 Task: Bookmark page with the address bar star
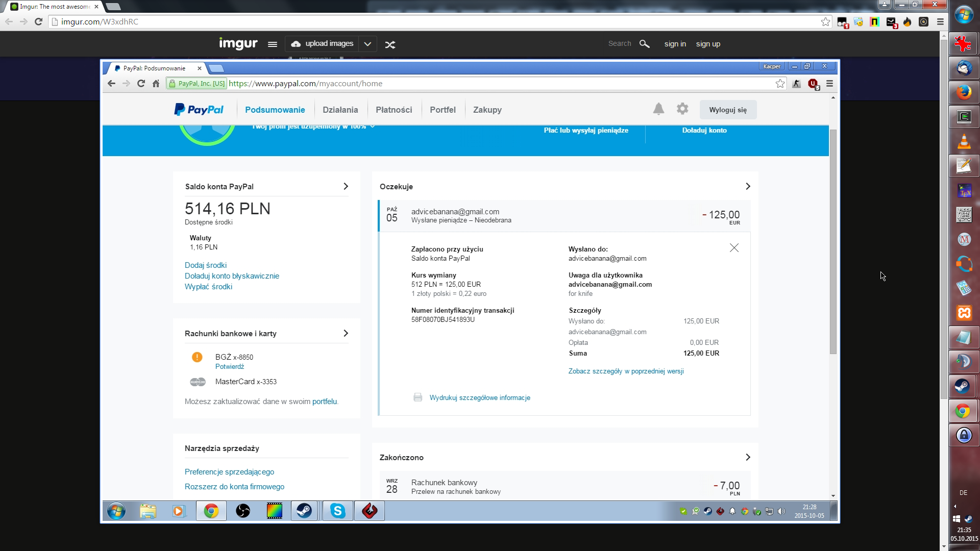(x=825, y=21)
